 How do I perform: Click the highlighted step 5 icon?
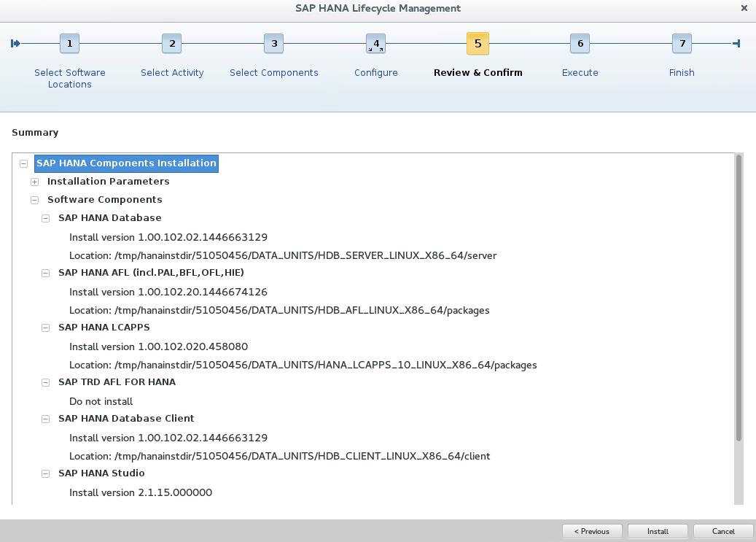coord(478,43)
